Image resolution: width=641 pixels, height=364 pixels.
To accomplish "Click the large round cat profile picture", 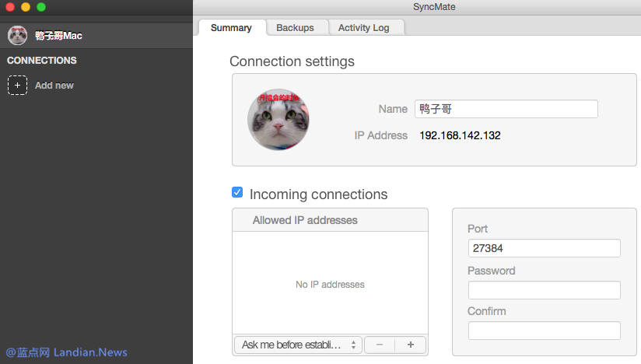I will (278, 119).
